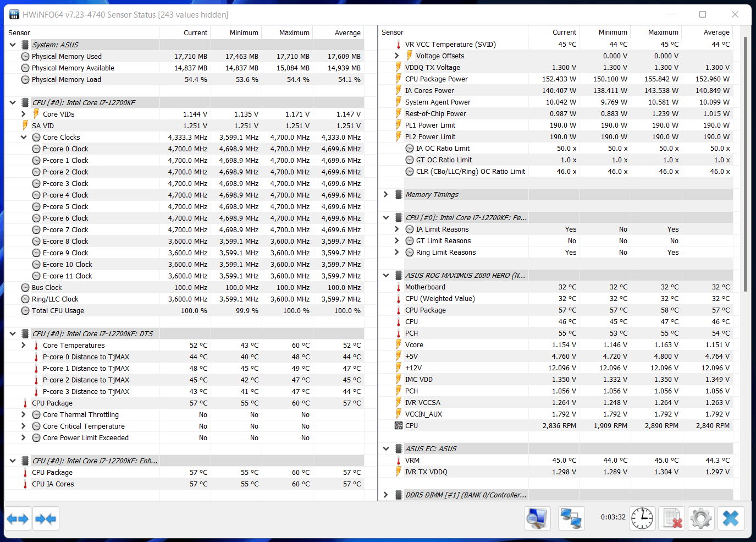Click the System: ASUS chip icon
The width and height of the screenshot is (756, 542).
point(25,45)
